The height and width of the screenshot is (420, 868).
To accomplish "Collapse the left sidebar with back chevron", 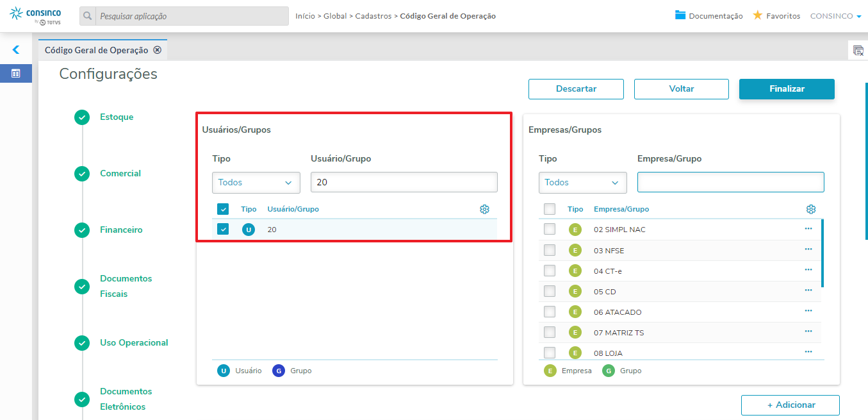I will tap(16, 49).
